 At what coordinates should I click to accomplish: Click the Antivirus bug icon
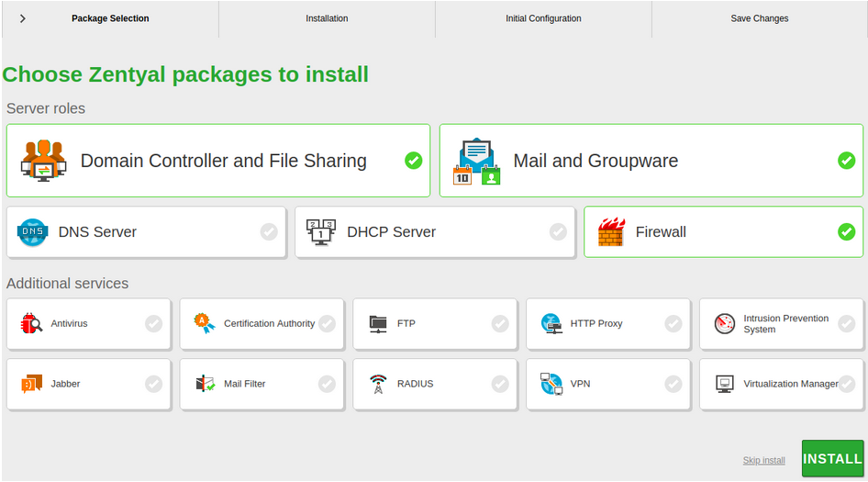[x=32, y=323]
